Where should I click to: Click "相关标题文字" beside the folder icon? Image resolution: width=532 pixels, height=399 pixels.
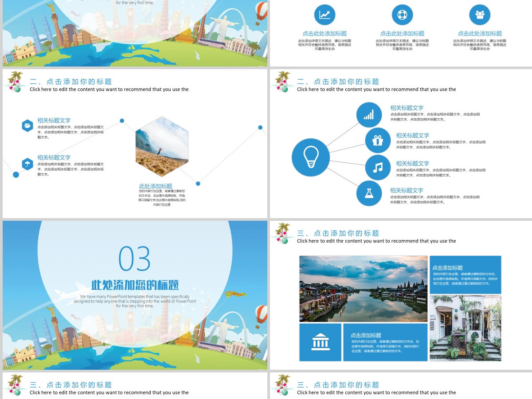[54, 121]
